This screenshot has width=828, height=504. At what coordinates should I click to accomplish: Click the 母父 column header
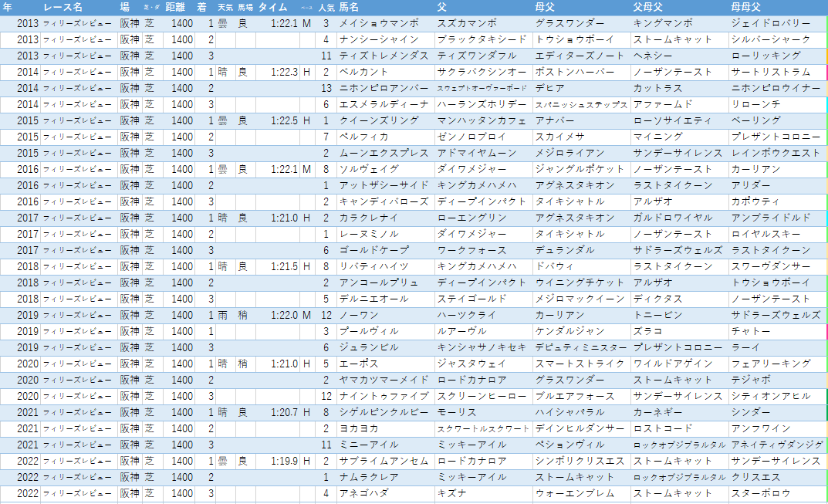click(545, 8)
